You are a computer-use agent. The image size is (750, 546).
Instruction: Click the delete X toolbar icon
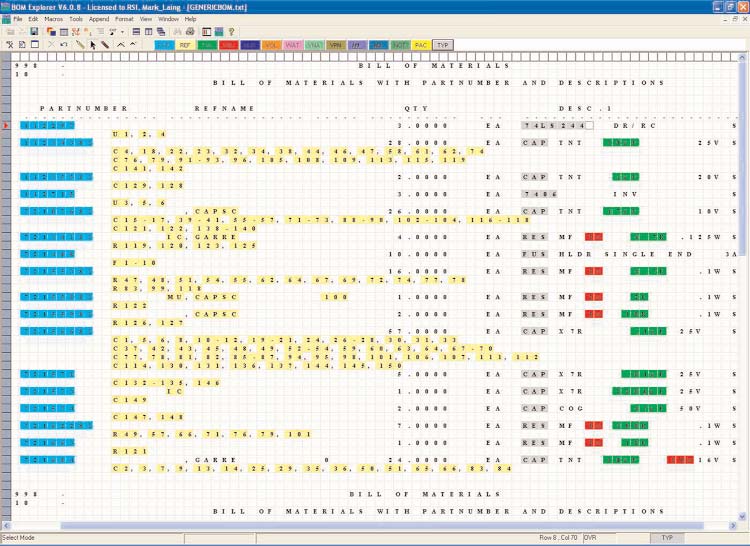point(50,45)
